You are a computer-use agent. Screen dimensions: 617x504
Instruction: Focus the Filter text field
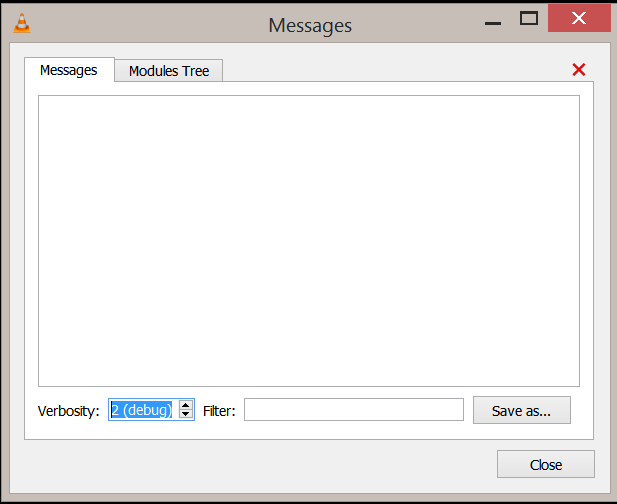[x=354, y=410]
